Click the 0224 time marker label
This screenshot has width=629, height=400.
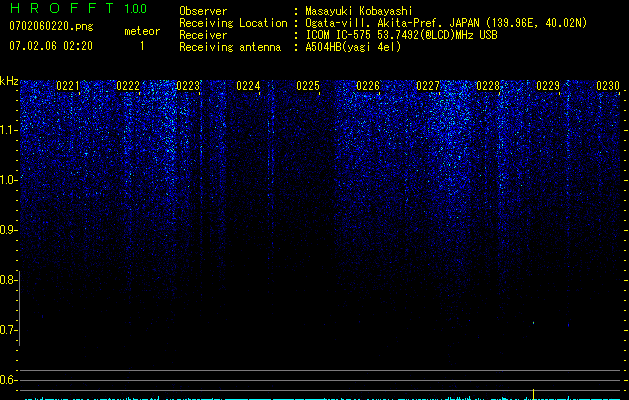(x=248, y=86)
